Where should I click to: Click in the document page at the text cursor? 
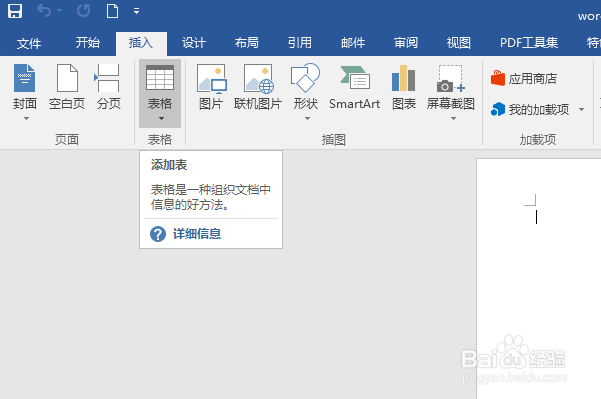coord(536,217)
